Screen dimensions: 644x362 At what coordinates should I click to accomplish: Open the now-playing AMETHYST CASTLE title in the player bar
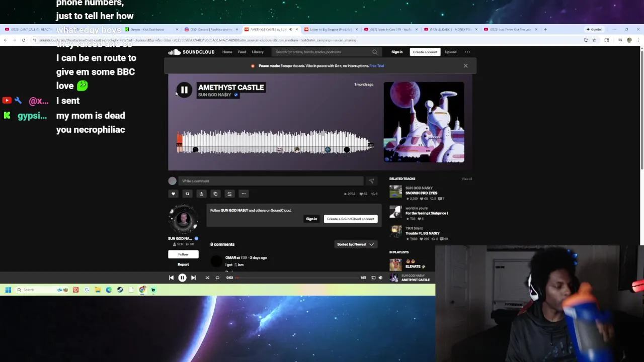tap(416, 280)
